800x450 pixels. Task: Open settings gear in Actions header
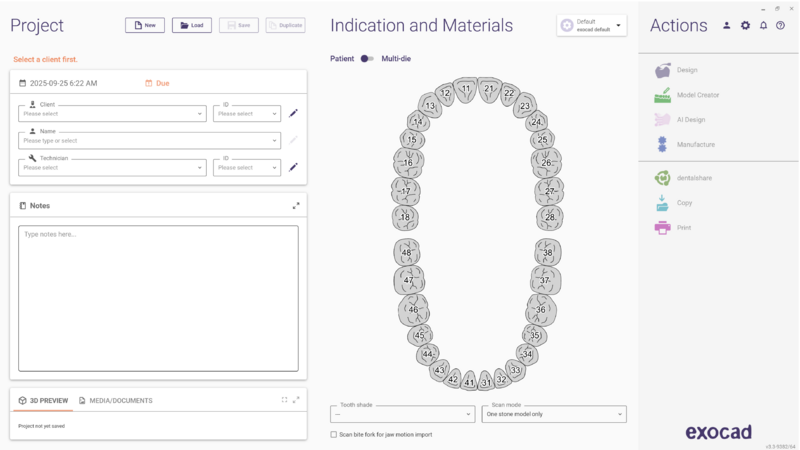745,26
